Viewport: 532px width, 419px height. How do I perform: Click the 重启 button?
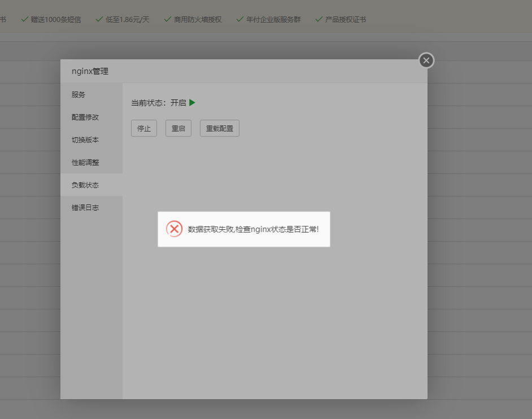[x=178, y=128]
